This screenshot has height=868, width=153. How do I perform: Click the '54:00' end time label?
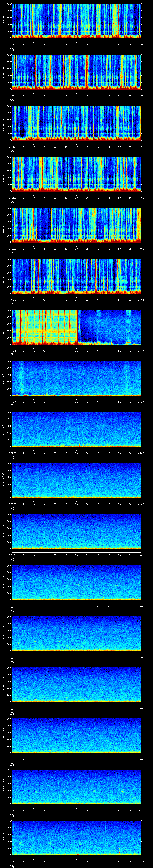click(x=141, y=504)
